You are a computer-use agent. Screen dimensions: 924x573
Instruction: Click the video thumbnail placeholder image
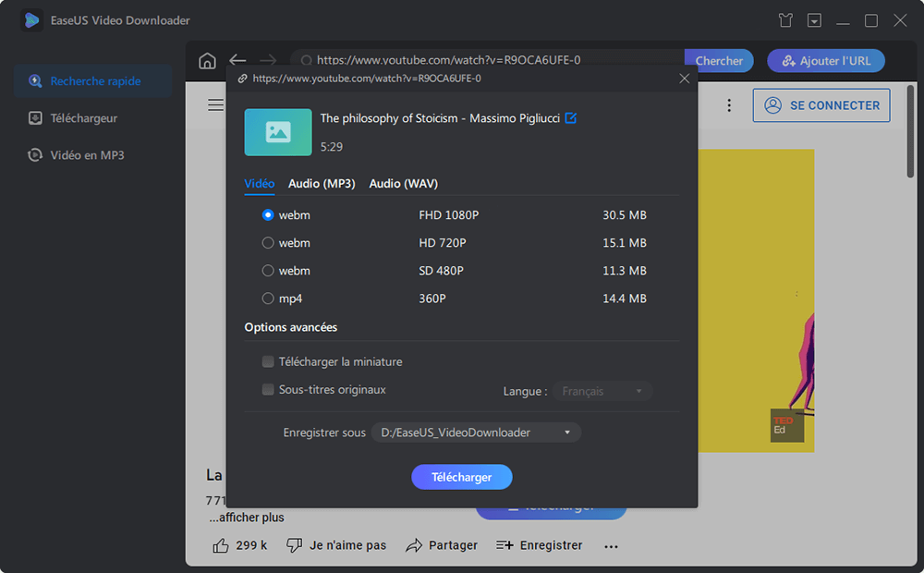pos(278,132)
